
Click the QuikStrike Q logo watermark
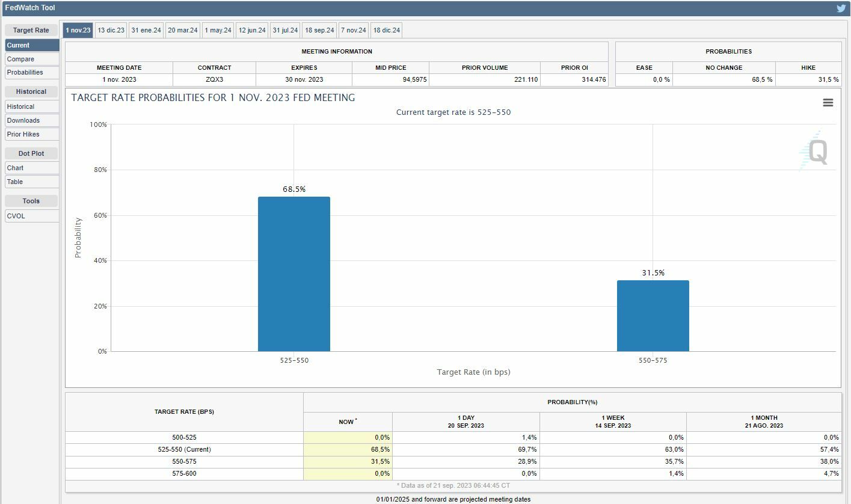tap(817, 151)
